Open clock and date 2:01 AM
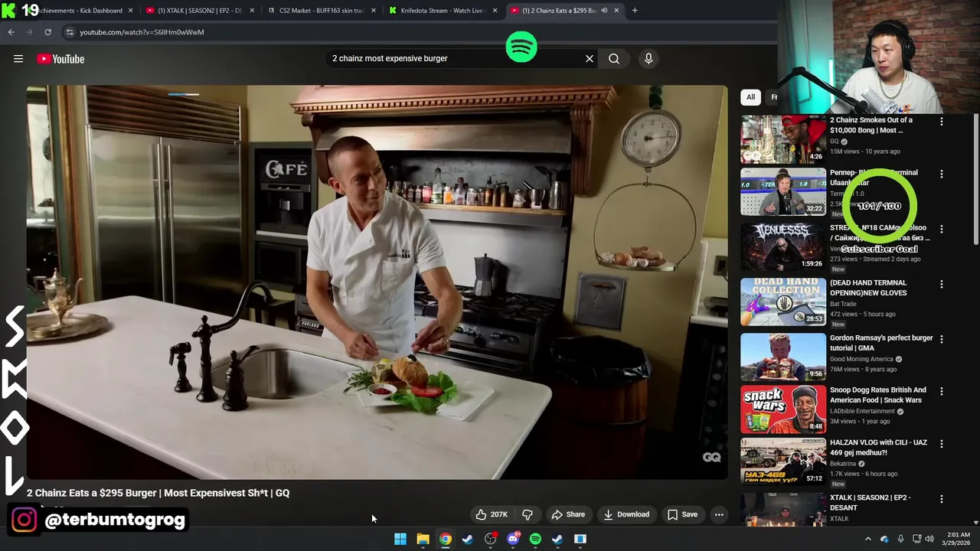980x551 pixels. tap(957, 539)
